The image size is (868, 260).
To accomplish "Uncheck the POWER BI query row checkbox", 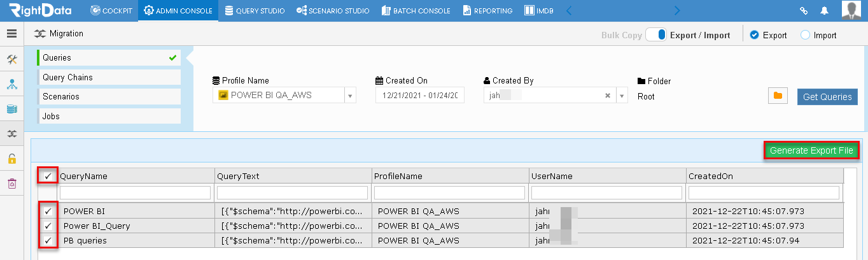I will pyautogui.click(x=48, y=211).
